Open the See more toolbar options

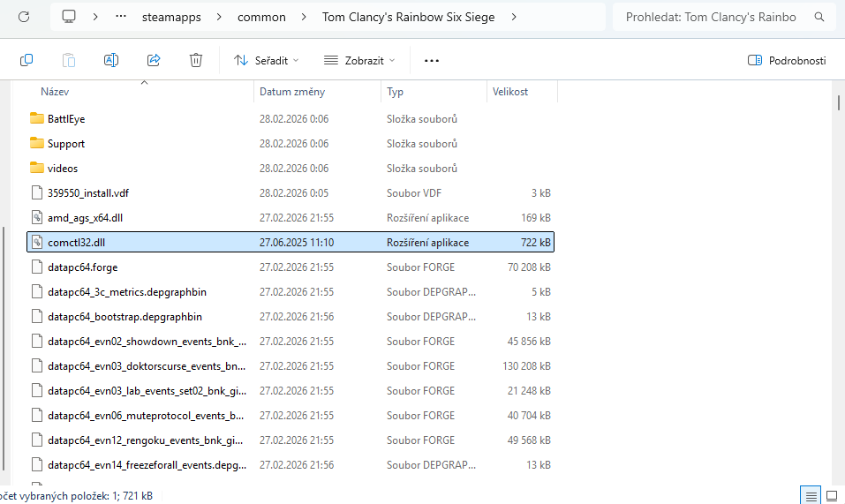tap(432, 61)
